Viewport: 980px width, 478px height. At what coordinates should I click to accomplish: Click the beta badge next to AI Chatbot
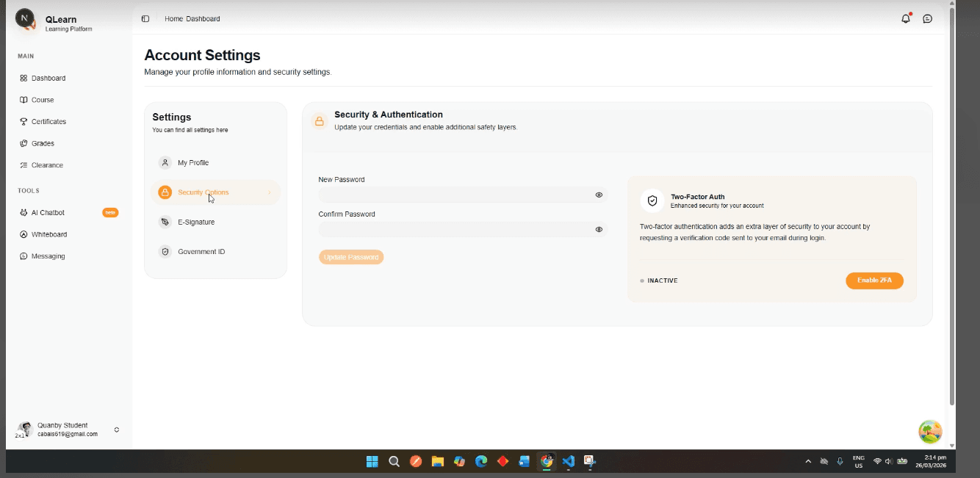pos(110,212)
